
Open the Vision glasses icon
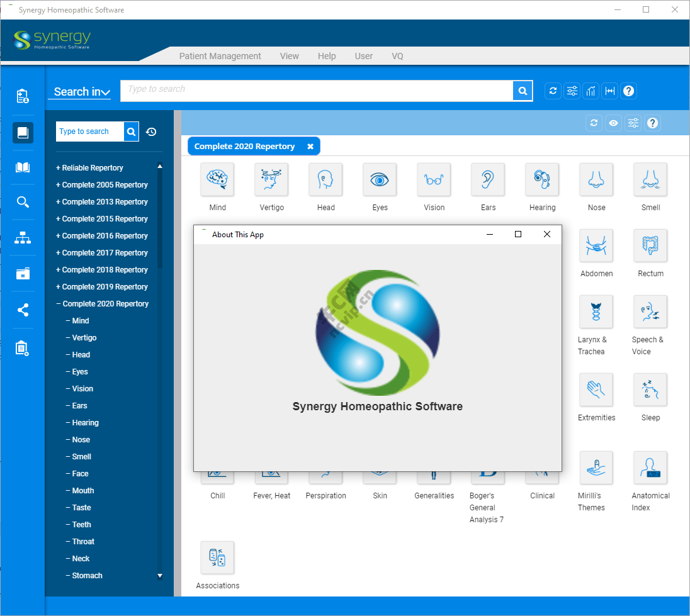[434, 179]
